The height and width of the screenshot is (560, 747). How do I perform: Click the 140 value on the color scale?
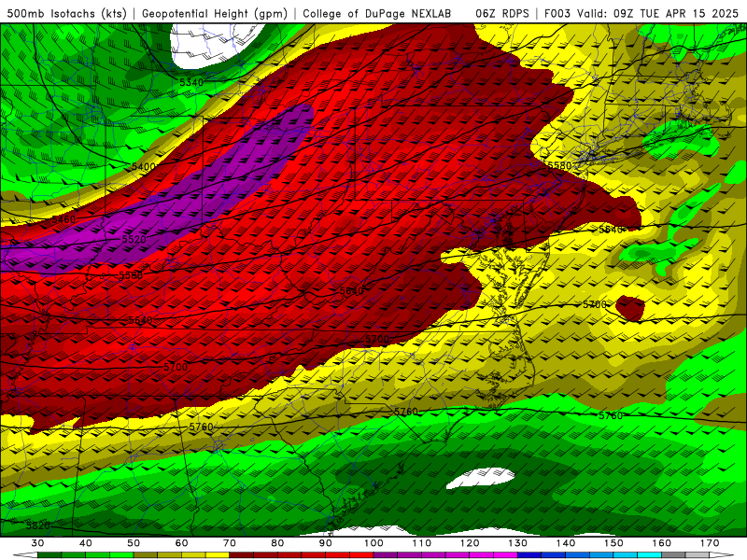tap(566, 543)
